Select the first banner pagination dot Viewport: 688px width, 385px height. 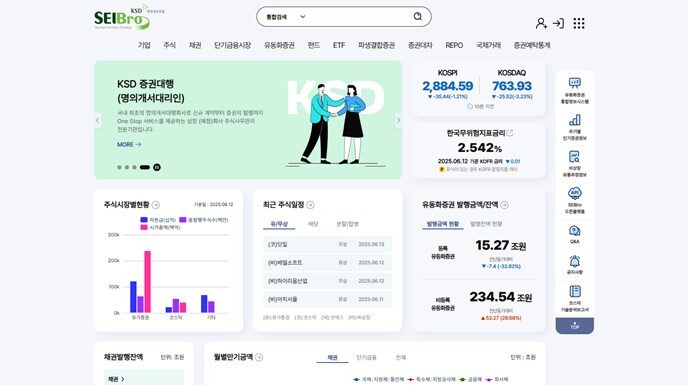tap(119, 167)
